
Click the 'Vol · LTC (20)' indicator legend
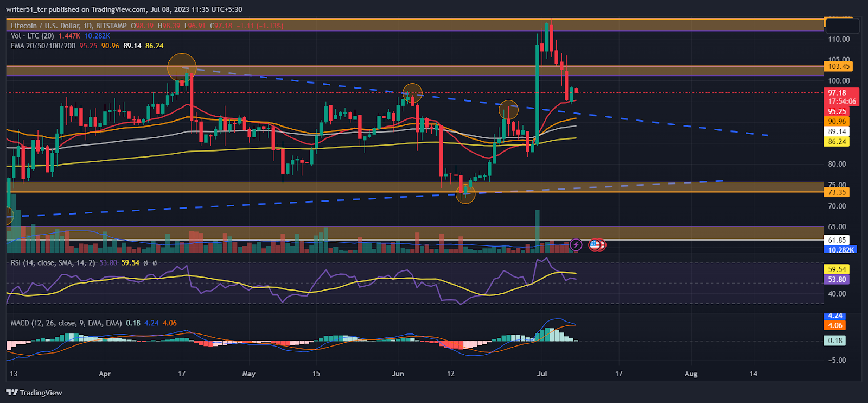(x=33, y=36)
